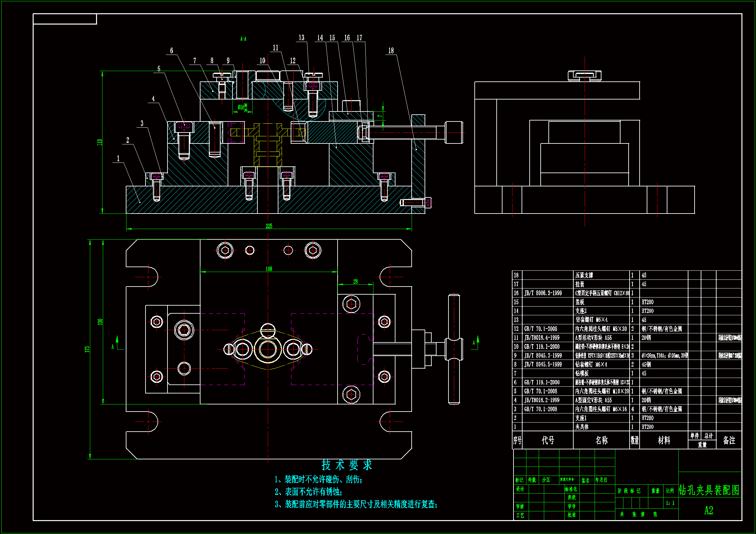756x534 pixels.
Task: Click the 113 height dimension text
Action: 100,142
